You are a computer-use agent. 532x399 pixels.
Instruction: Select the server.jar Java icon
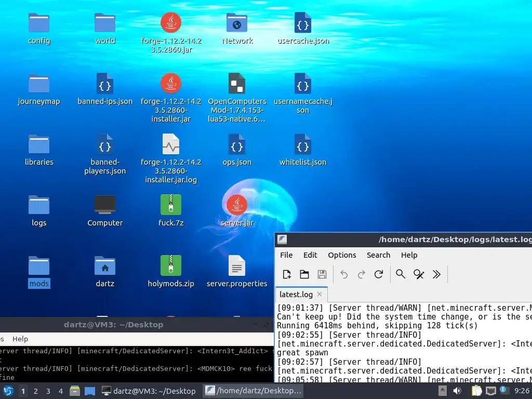tap(237, 205)
